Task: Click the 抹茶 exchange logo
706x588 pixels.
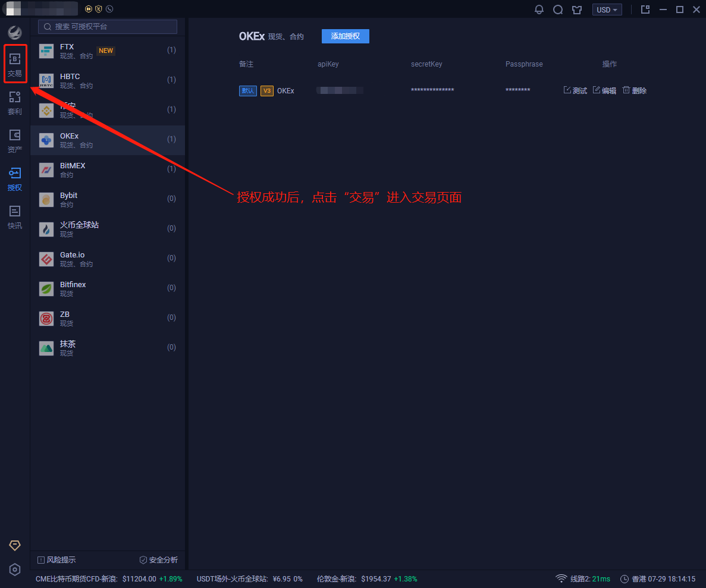Action: (x=46, y=348)
